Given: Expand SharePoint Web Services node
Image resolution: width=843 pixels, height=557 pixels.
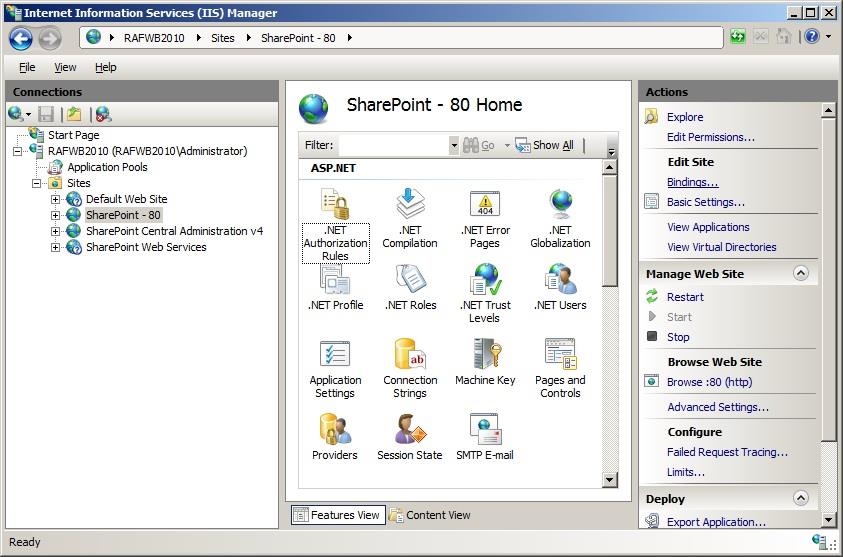Looking at the screenshot, I should [x=55, y=247].
